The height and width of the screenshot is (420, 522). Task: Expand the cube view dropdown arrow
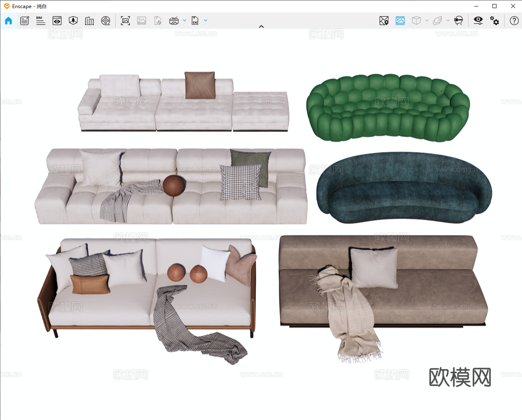(x=427, y=20)
